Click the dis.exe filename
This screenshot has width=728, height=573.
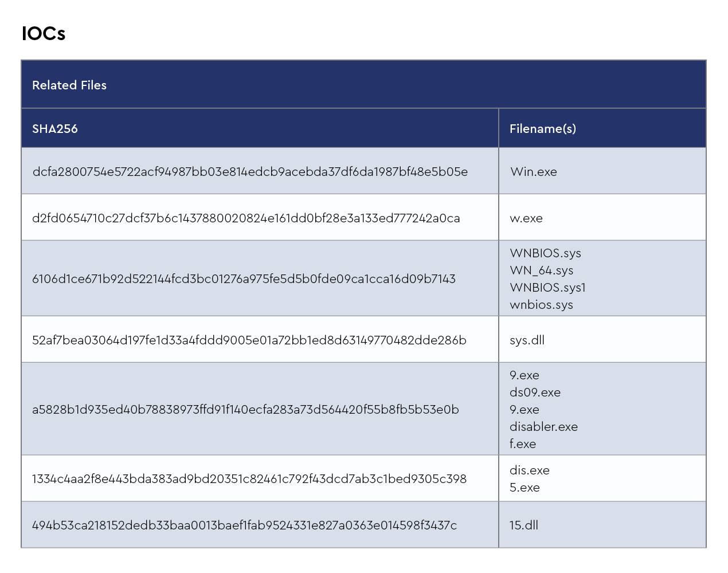click(529, 470)
